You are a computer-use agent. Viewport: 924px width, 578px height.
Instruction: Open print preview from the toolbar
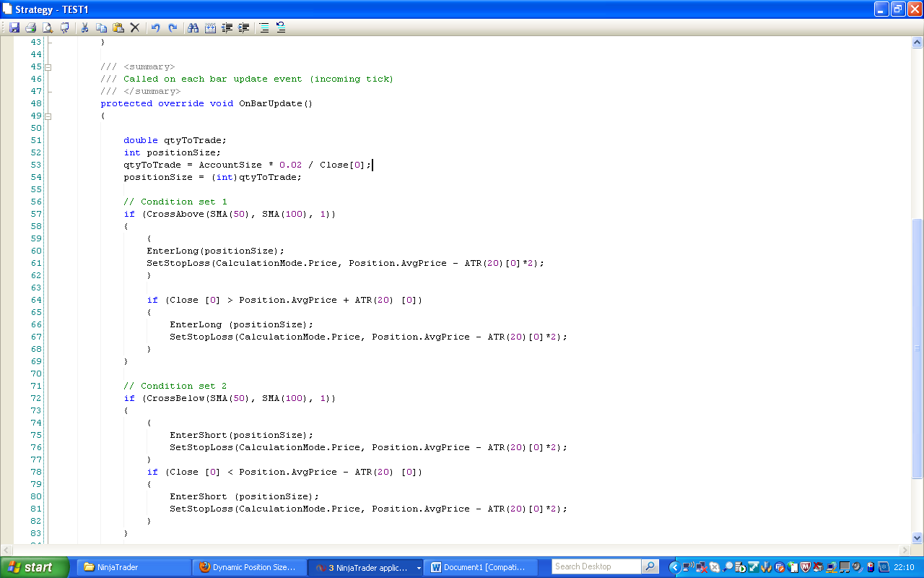48,27
